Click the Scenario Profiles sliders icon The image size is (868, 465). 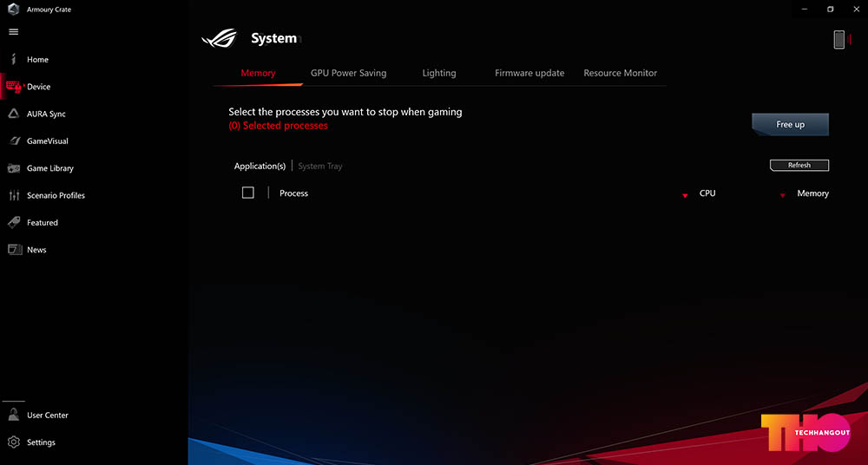[x=15, y=195]
